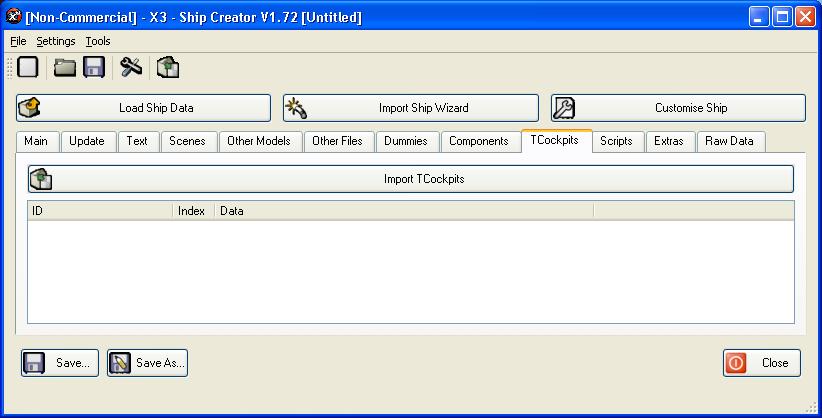This screenshot has height=418, width=822.
Task: Click the Load Ship Data button
Action: [x=144, y=108]
